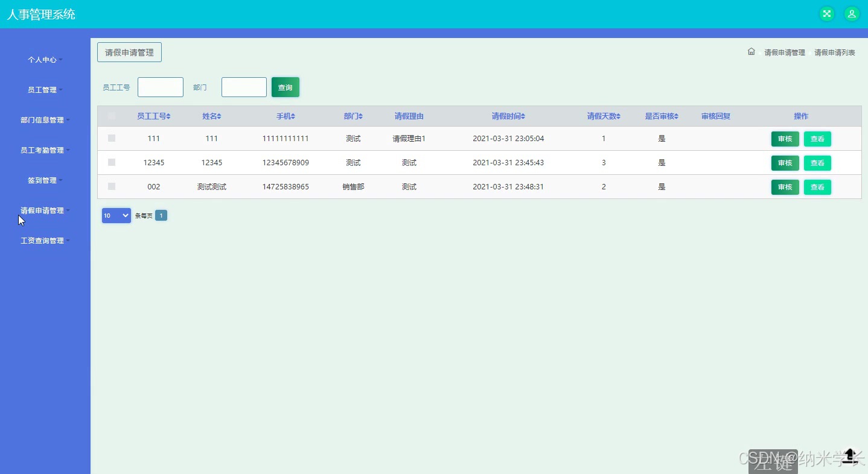Sort table by 姓名 column
The image size is (868, 474).
[x=212, y=116]
